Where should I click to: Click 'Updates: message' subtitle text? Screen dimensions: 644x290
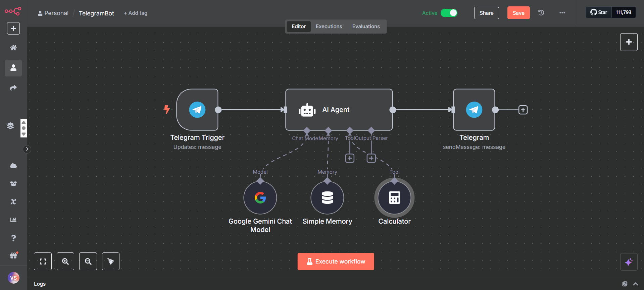(197, 147)
